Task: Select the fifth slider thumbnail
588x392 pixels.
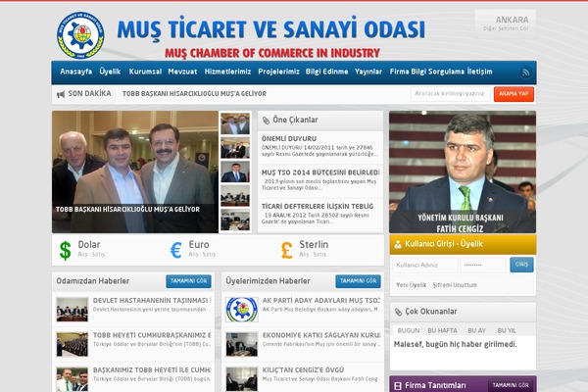Action: [x=235, y=220]
